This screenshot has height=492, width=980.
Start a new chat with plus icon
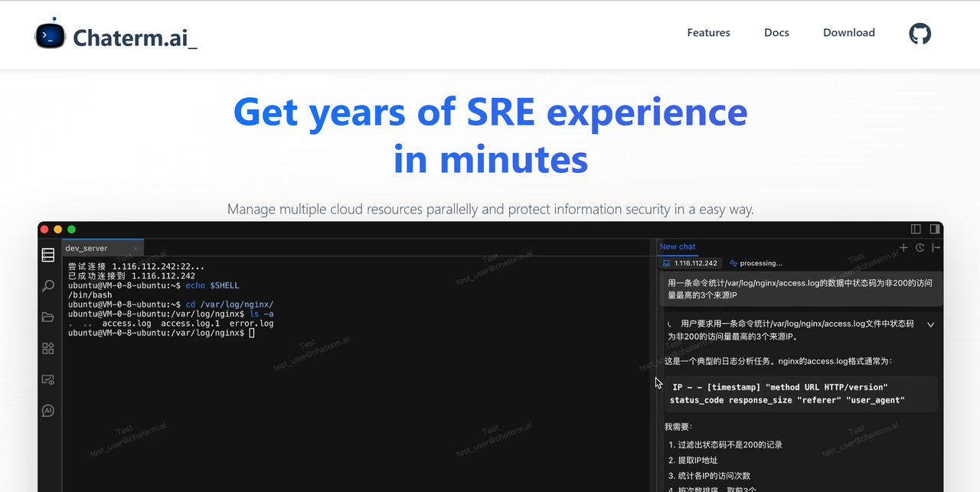pyautogui.click(x=903, y=247)
